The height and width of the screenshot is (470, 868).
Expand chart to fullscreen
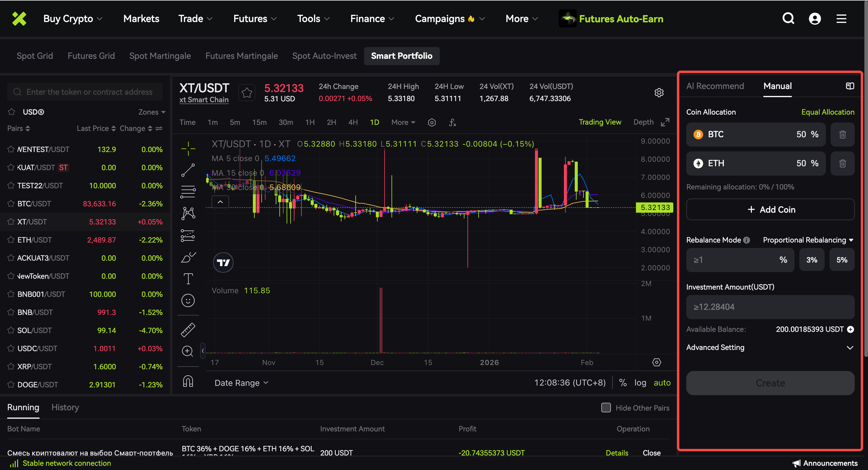665,122
